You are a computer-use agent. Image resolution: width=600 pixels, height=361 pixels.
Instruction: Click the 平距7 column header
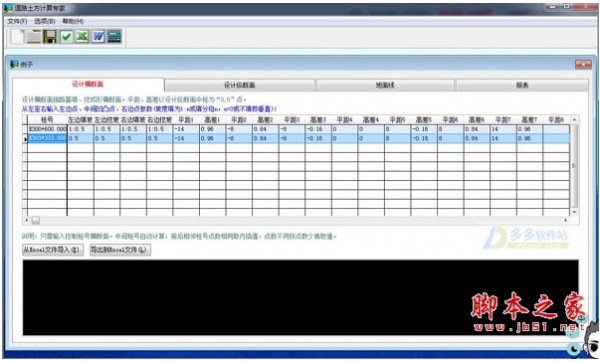coord(503,120)
